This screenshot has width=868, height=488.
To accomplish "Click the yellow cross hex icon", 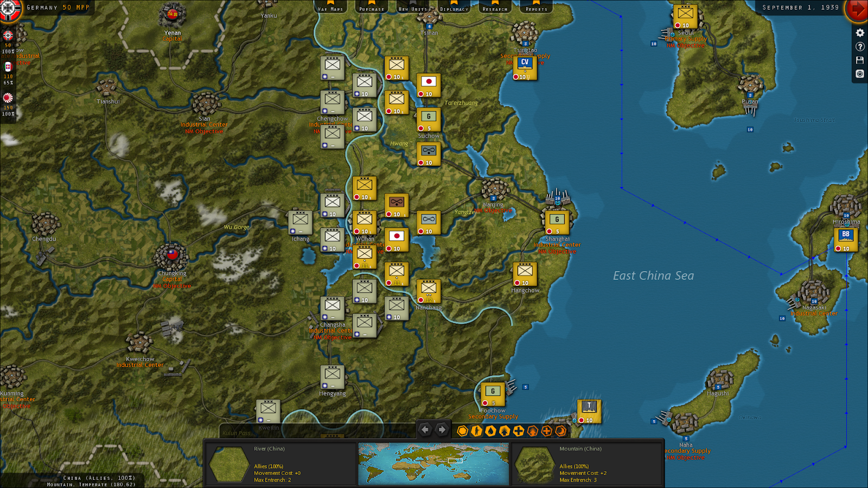I will (518, 432).
